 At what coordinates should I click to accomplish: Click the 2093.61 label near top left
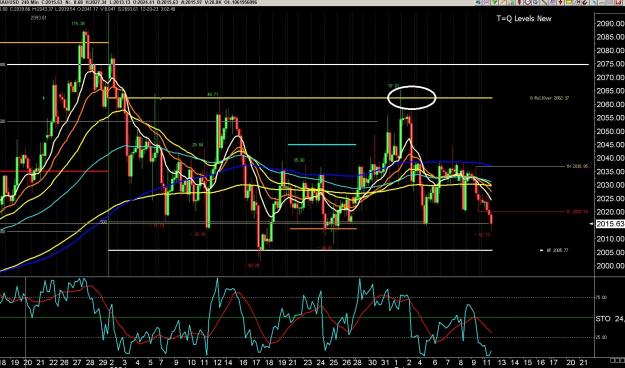39,18
